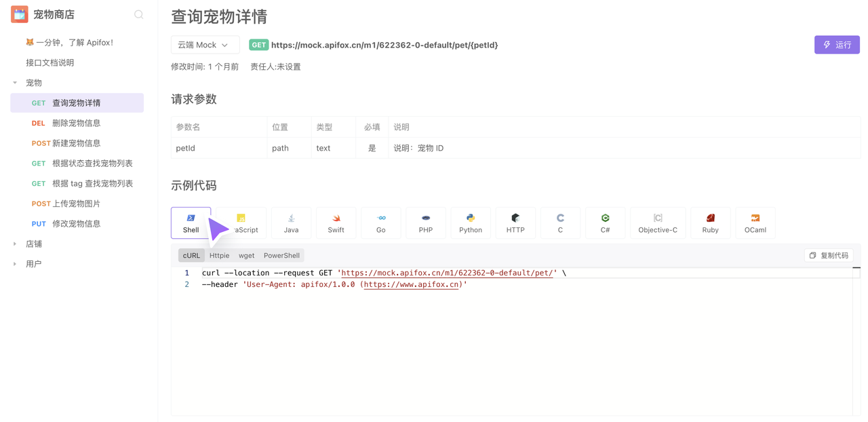Pick the Python language icon
This screenshot has height=422, width=868.
[470, 223]
